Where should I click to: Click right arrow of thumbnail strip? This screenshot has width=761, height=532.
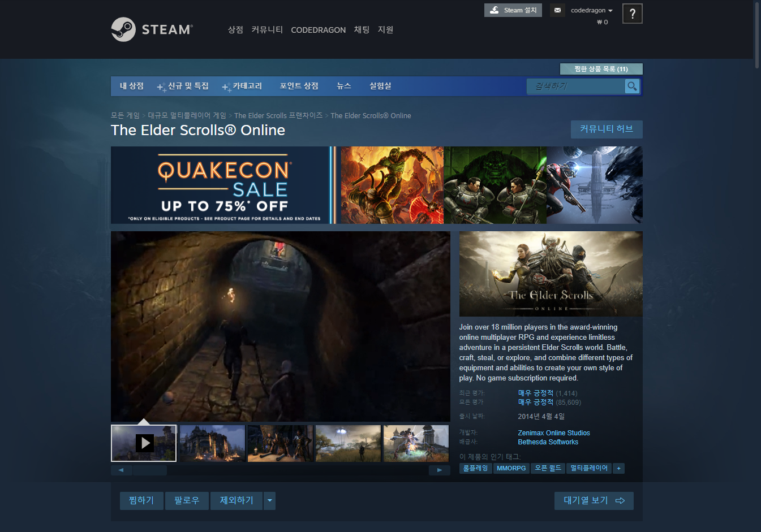440,470
